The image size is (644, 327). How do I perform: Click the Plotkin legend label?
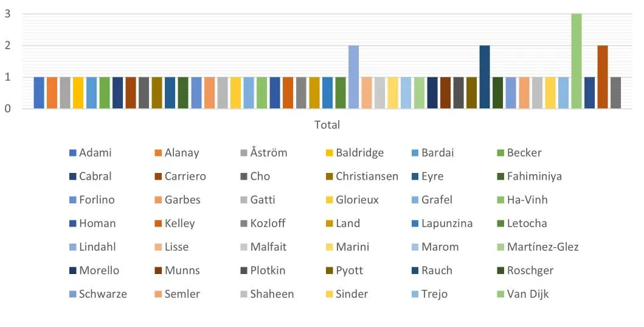[268, 270]
